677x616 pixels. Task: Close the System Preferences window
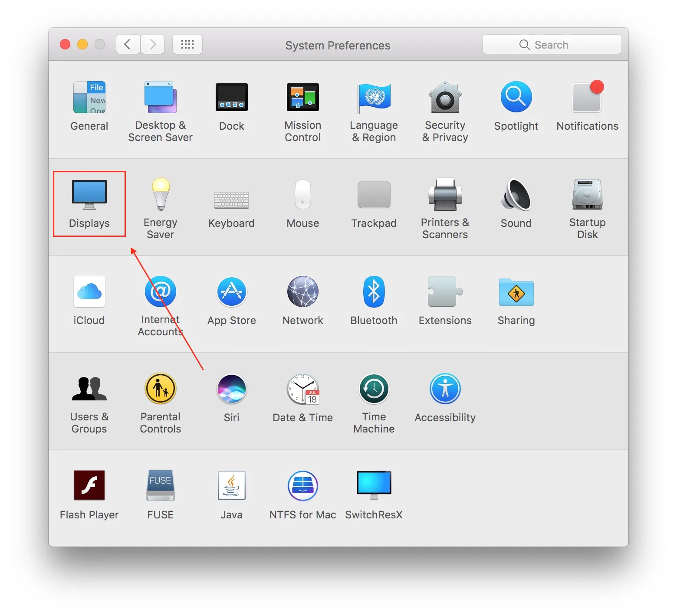pos(65,44)
